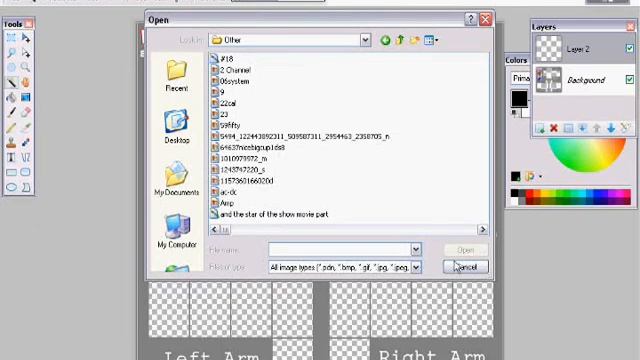Viewport: 640px width, 360px height.
Task: Select the Recolor tool
Action: (x=26, y=142)
